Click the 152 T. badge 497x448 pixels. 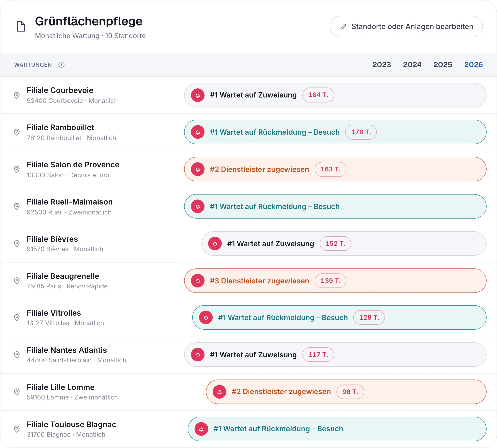pyautogui.click(x=335, y=244)
